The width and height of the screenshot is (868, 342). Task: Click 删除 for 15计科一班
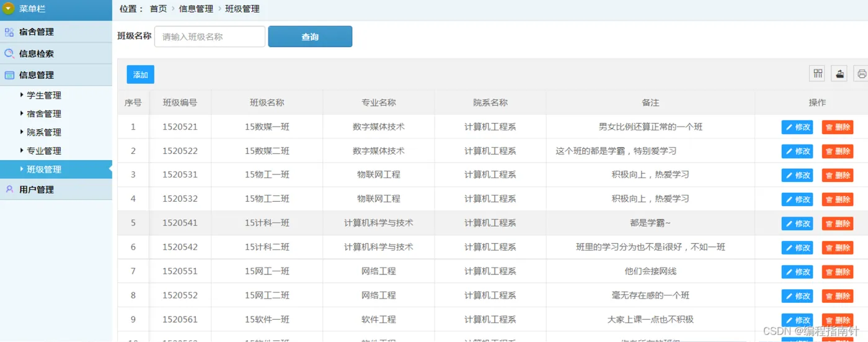(x=838, y=224)
